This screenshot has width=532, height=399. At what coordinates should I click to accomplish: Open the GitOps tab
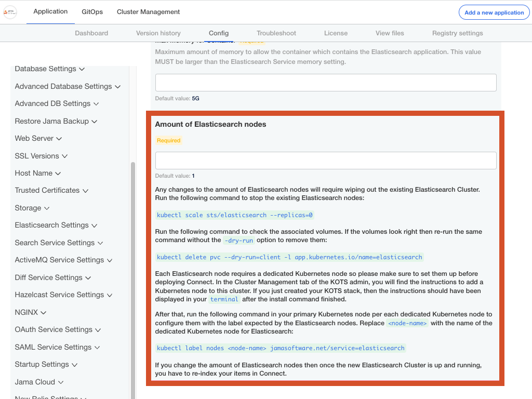92,12
